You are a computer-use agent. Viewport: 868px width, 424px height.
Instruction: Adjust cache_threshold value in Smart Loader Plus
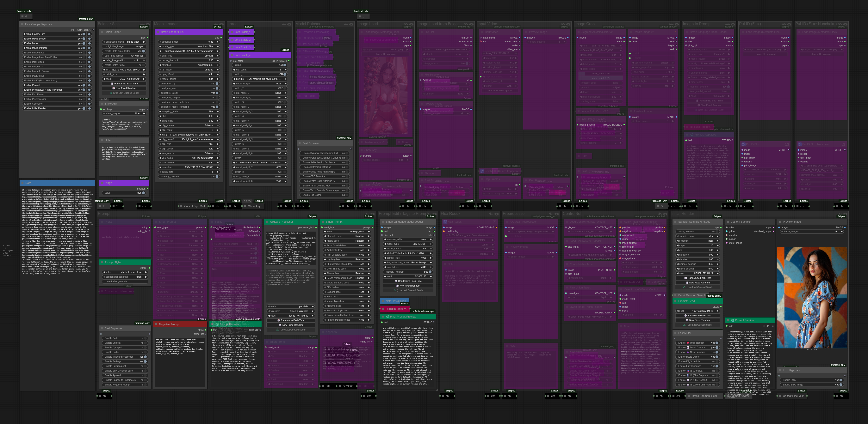[x=189, y=61]
